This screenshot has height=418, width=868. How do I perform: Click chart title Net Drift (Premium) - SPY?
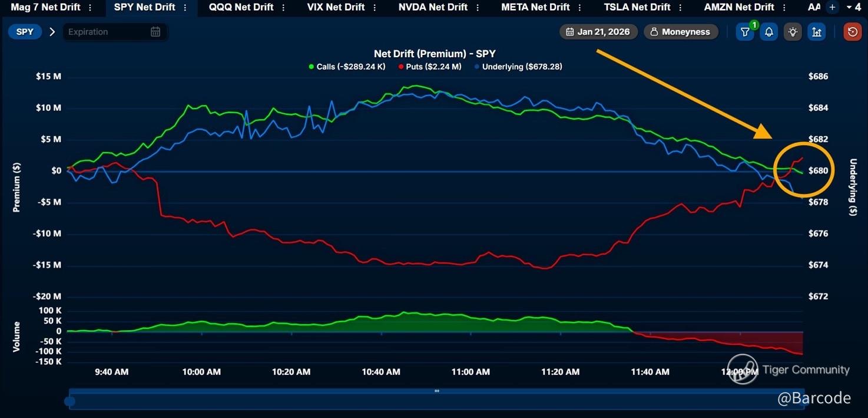(x=435, y=54)
